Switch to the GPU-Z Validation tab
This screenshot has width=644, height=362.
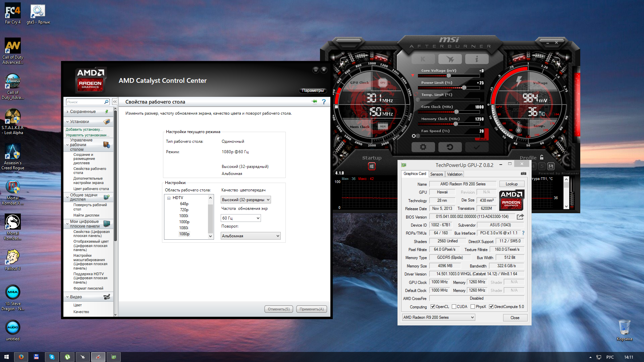[454, 174]
